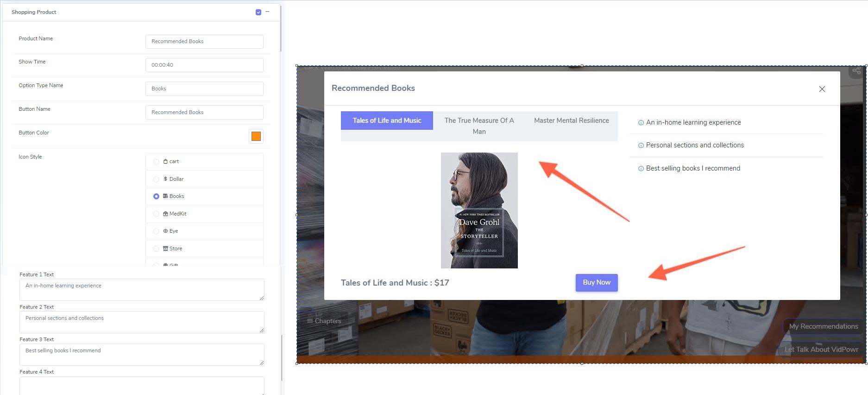Click the My Recommendations button
868x395 pixels.
click(x=824, y=326)
